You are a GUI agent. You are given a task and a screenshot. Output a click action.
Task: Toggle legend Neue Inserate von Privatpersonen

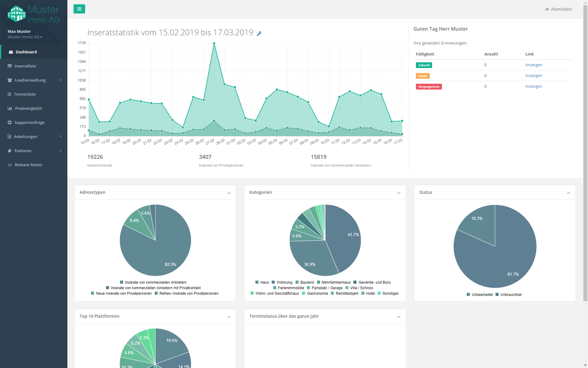coord(121,293)
